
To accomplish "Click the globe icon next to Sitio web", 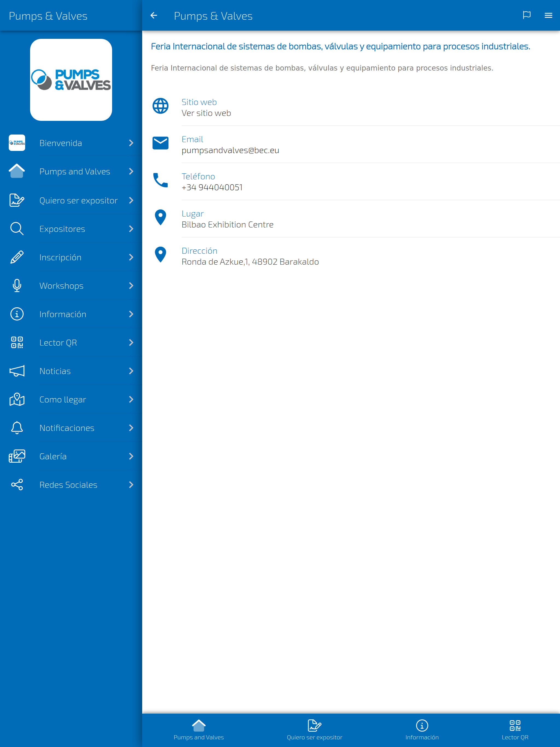I will [161, 106].
